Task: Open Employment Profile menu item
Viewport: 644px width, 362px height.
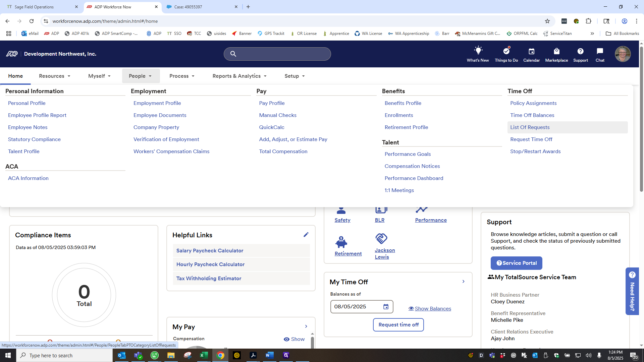Action: click(157, 103)
